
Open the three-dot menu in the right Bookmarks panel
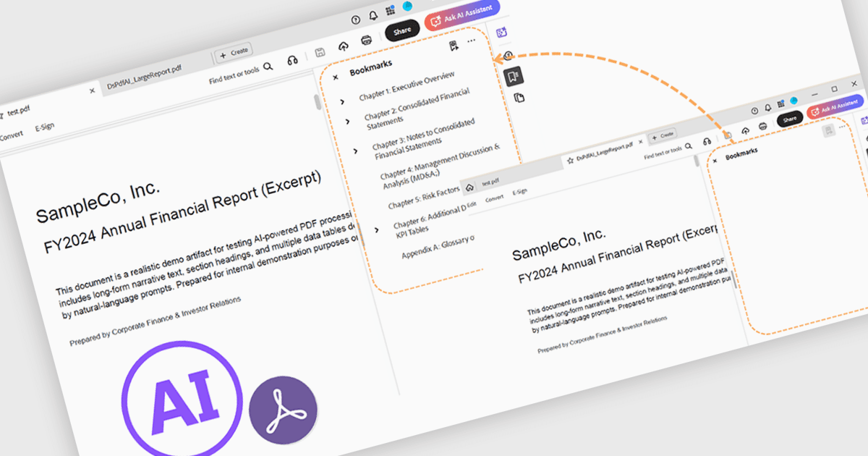(842, 127)
